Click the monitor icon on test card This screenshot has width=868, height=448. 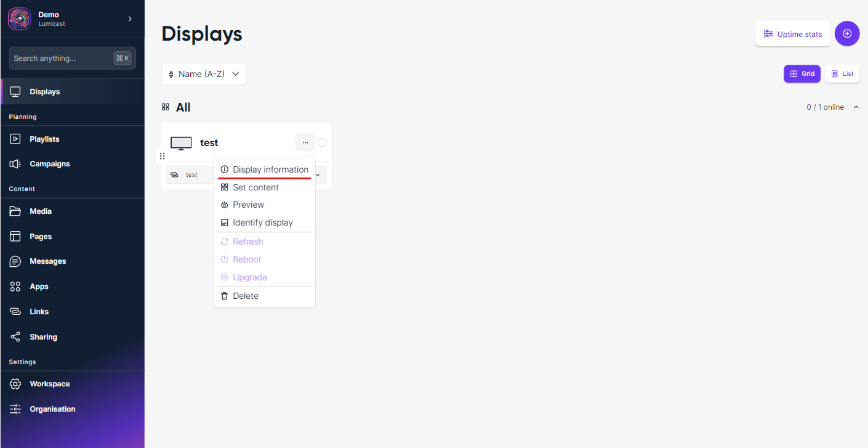point(181,143)
